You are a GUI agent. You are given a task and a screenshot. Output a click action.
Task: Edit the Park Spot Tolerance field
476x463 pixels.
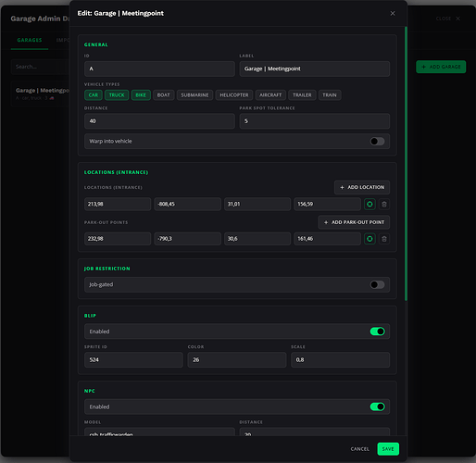coord(315,121)
